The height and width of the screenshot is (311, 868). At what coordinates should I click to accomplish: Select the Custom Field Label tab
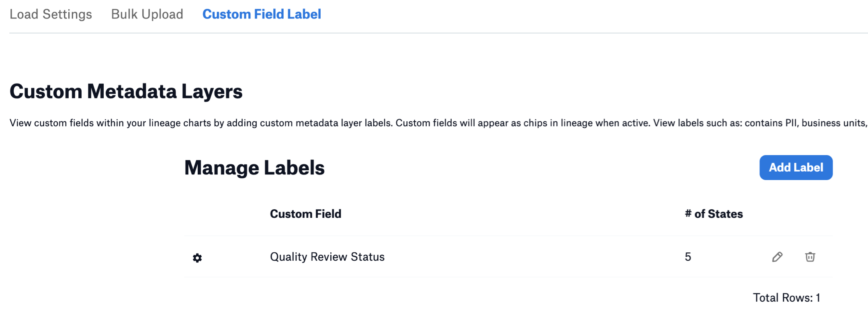coord(262,14)
